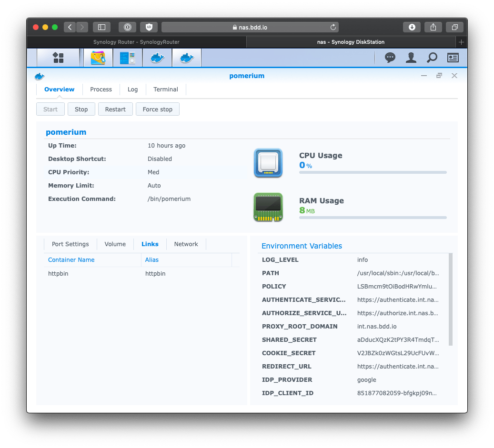Stop the pomerium container
The height and width of the screenshot is (448, 494).
pos(81,109)
